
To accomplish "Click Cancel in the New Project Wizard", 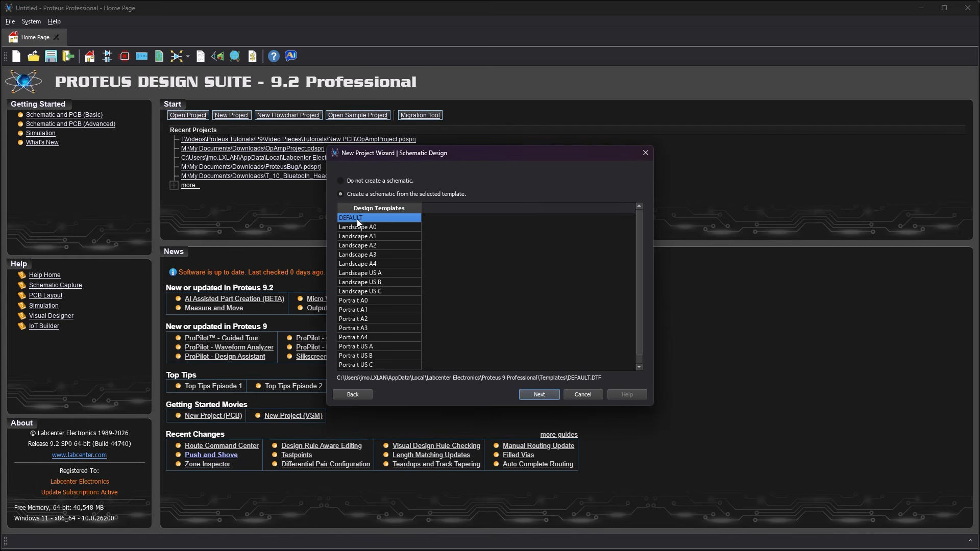I will pos(583,394).
